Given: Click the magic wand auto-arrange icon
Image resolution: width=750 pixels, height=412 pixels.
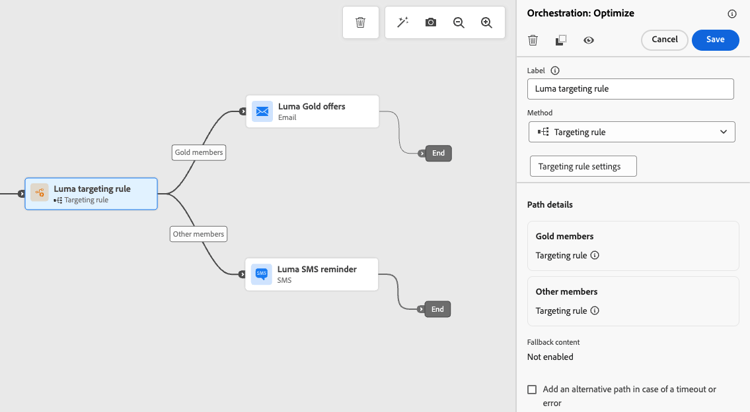Looking at the screenshot, I should click(x=403, y=22).
